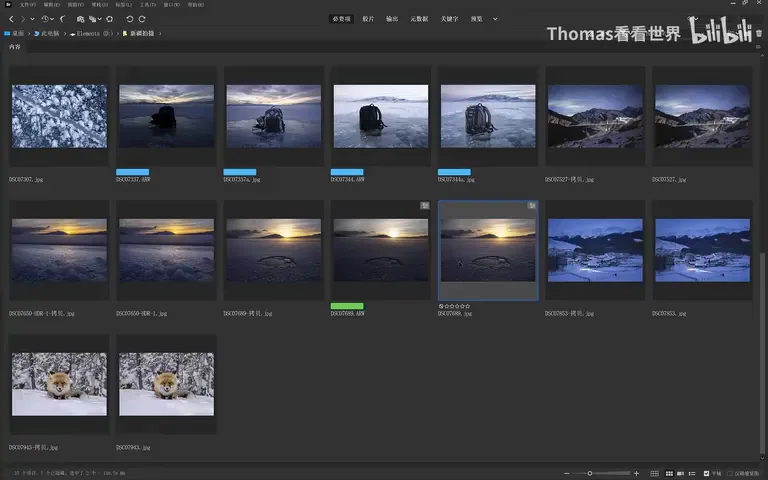Select the DSC07344.ARW backpack thumbnail
Image resolution: width=768 pixels, height=480 pixels.
(x=381, y=116)
